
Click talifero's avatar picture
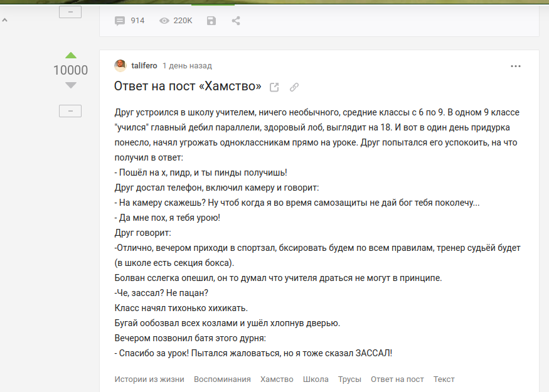click(x=120, y=66)
